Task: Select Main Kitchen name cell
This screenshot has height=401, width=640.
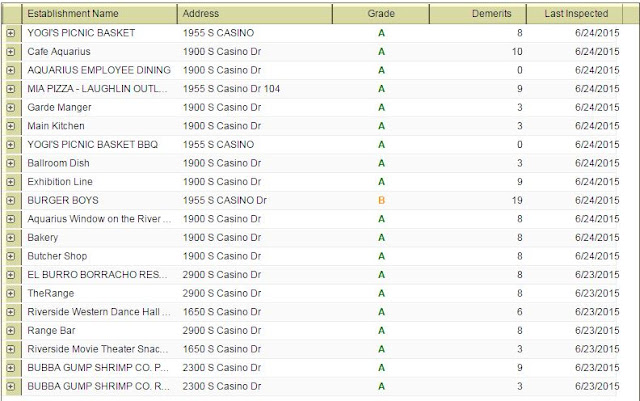Action: pyautogui.click(x=56, y=126)
